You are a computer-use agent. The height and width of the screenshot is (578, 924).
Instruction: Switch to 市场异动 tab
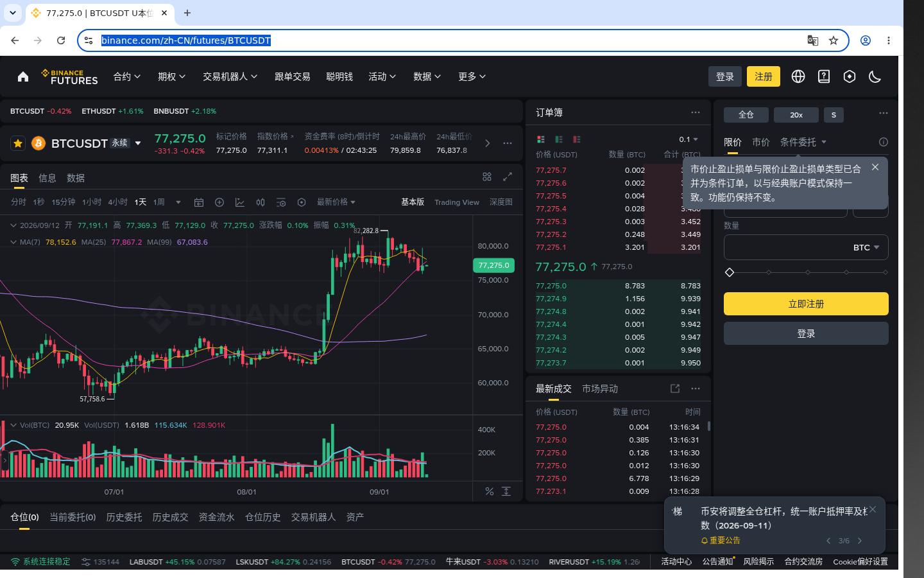(600, 389)
